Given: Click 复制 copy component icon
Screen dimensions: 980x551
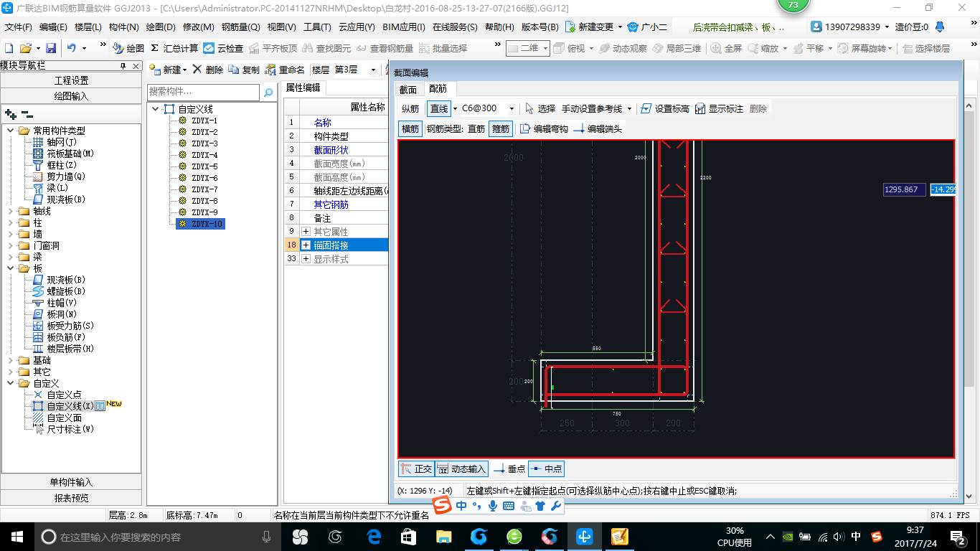Looking at the screenshot, I should pyautogui.click(x=244, y=70).
